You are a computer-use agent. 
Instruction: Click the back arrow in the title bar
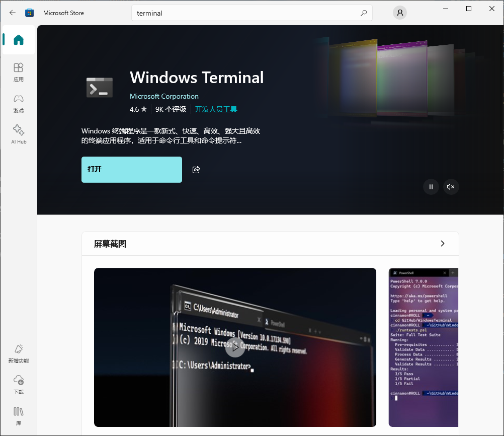(13, 13)
